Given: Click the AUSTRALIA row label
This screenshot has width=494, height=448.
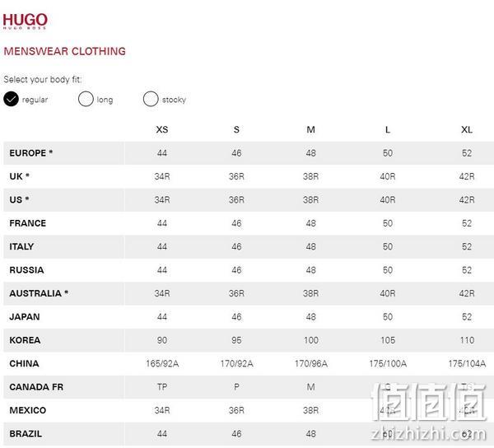Looking at the screenshot, I should tap(39, 293).
